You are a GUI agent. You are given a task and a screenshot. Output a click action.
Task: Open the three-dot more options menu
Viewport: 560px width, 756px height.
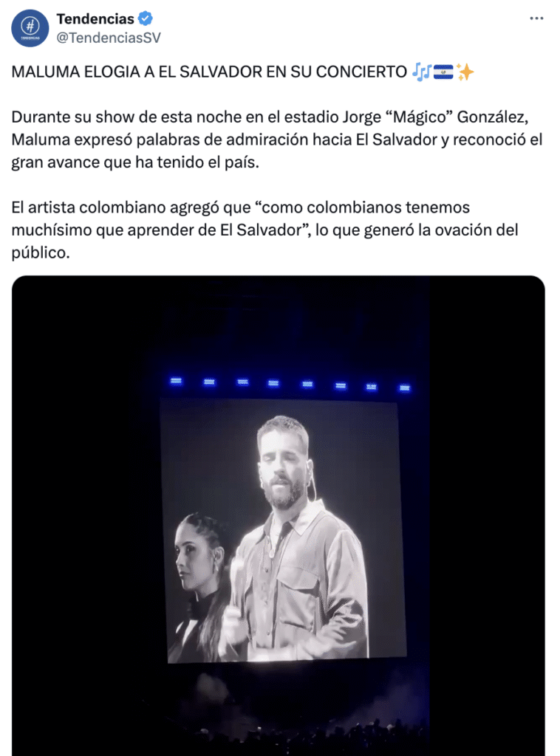[536, 18]
